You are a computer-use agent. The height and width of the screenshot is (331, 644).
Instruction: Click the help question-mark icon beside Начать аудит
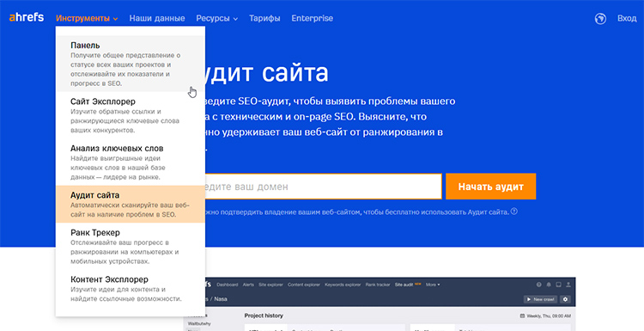click(x=513, y=211)
